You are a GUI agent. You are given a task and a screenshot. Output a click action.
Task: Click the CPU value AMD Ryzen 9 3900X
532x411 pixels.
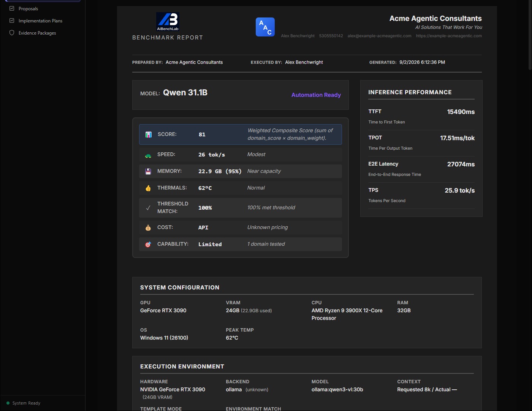[x=347, y=314]
